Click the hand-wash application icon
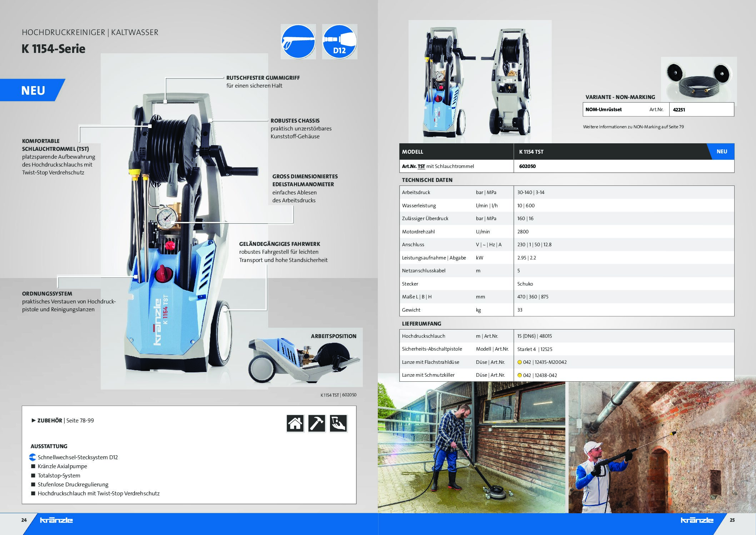Viewport: 756px width, 535px height. point(338,423)
